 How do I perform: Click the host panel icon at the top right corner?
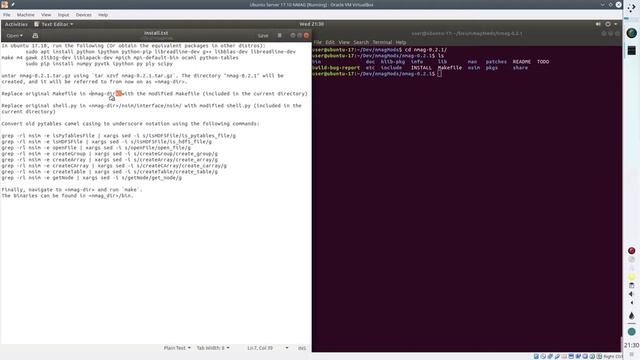pos(631,7)
